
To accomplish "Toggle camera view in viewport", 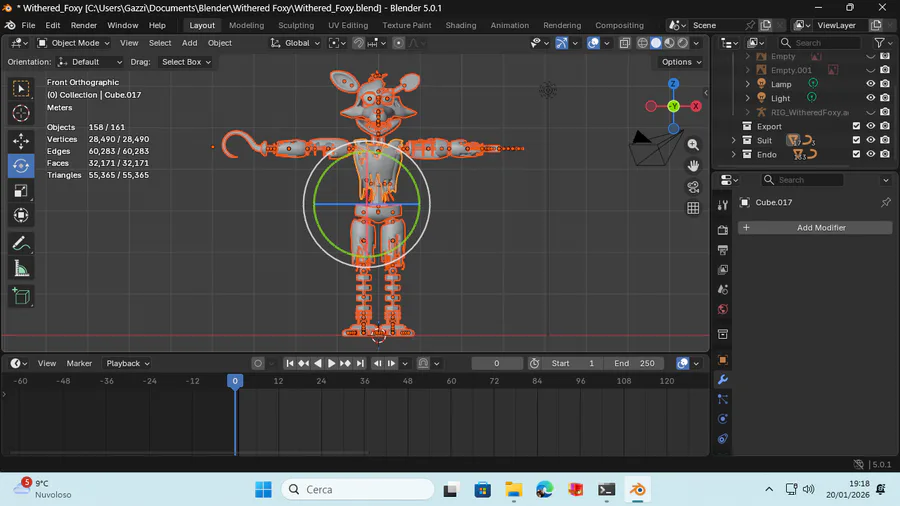I will click(x=693, y=187).
